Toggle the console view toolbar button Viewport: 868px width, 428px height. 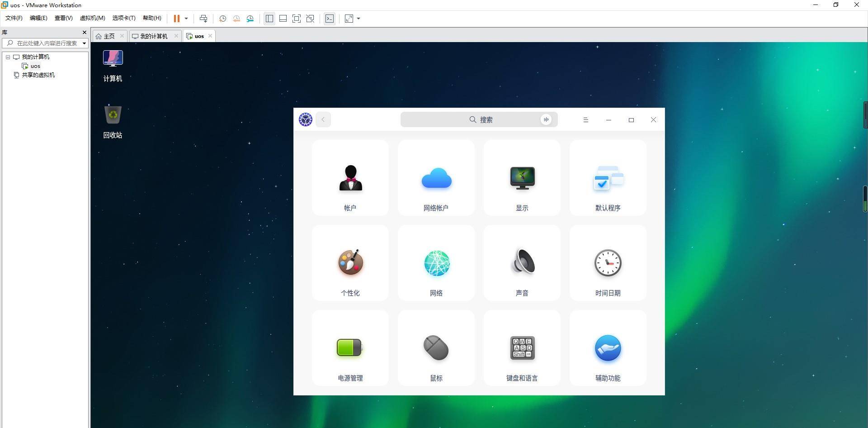(330, 19)
